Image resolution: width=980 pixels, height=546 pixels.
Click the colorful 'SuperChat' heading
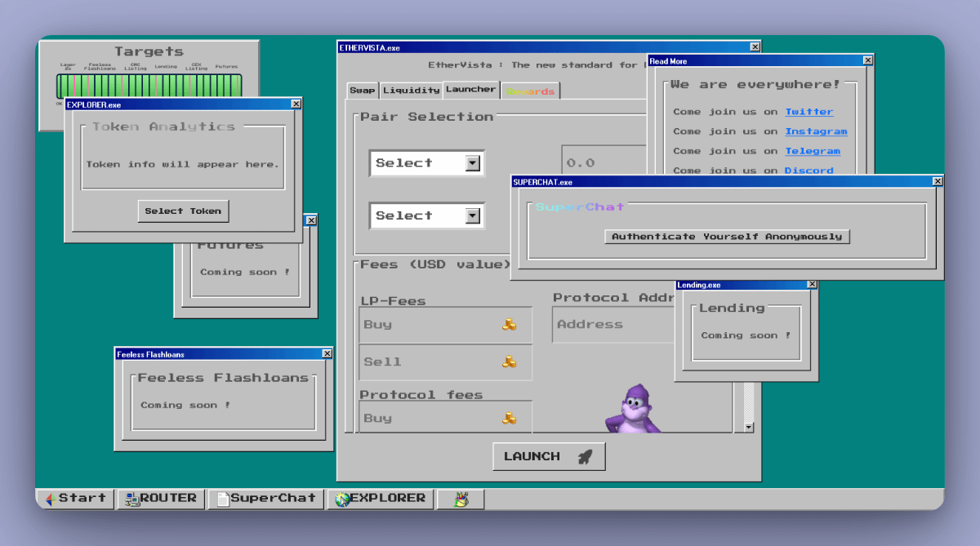tap(580, 207)
